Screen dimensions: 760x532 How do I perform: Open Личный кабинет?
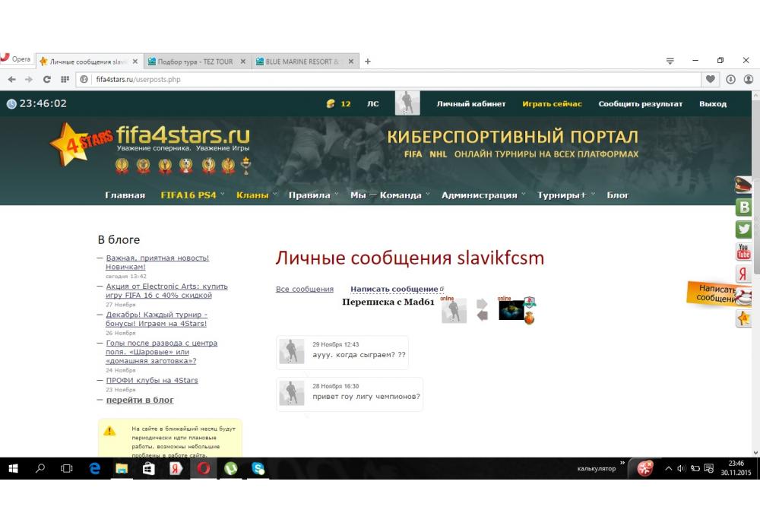(471, 103)
